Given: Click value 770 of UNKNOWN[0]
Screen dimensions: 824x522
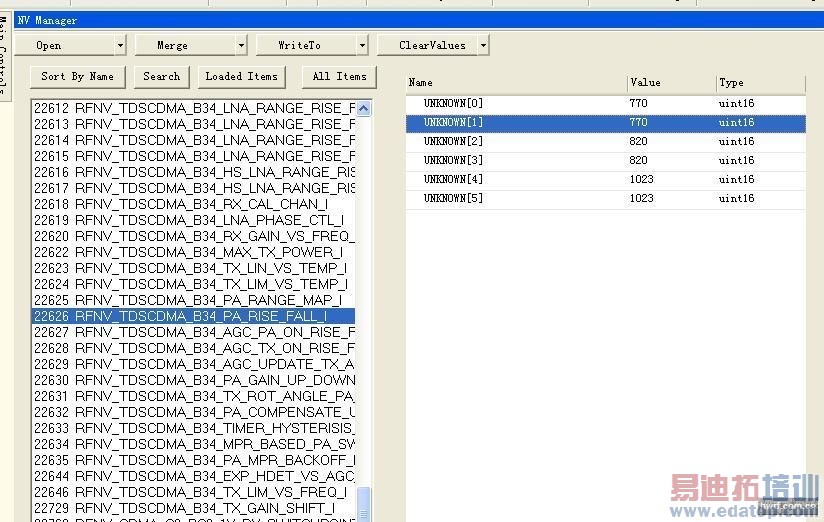Looking at the screenshot, I should 638,104.
